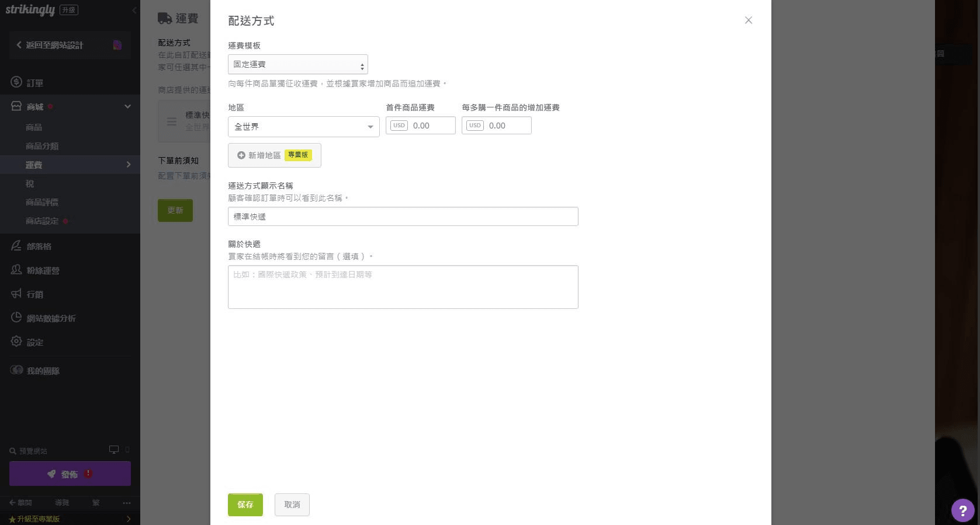Select 運費 submenu item
Viewport: 980px width, 525px height.
tap(70, 165)
